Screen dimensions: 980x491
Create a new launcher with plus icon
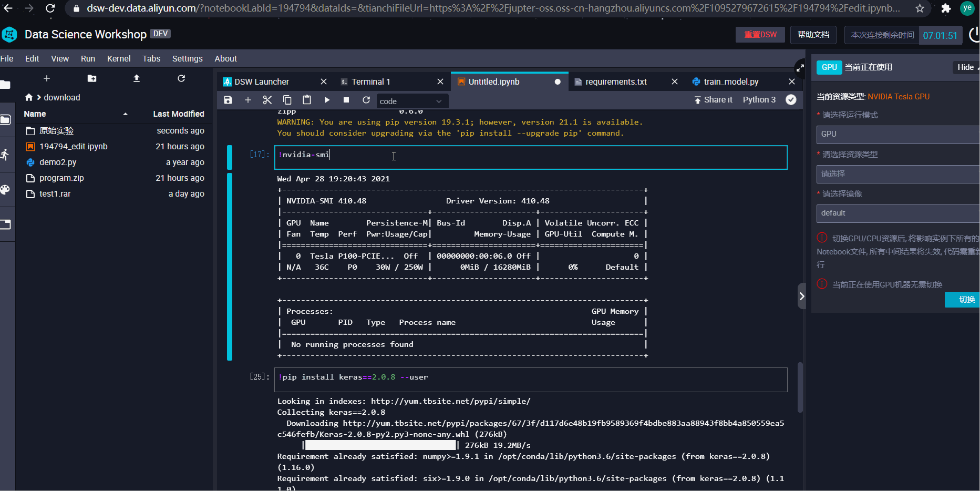(x=47, y=78)
